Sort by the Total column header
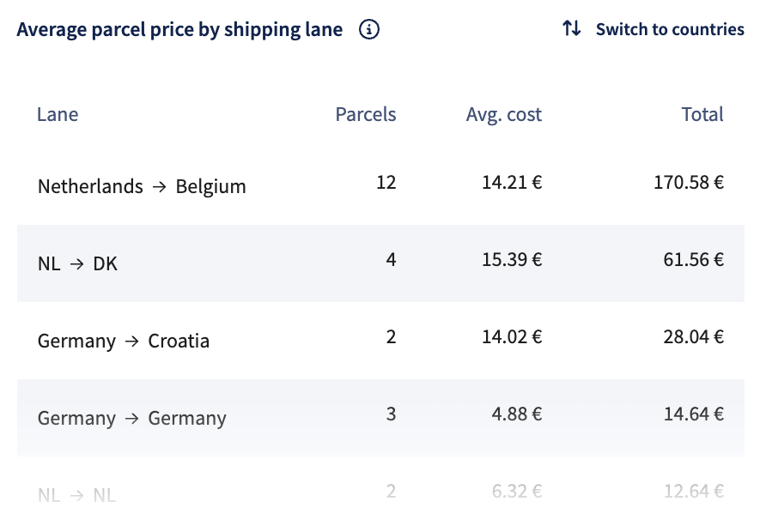Image resolution: width=766 pixels, height=532 pixels. tap(702, 114)
